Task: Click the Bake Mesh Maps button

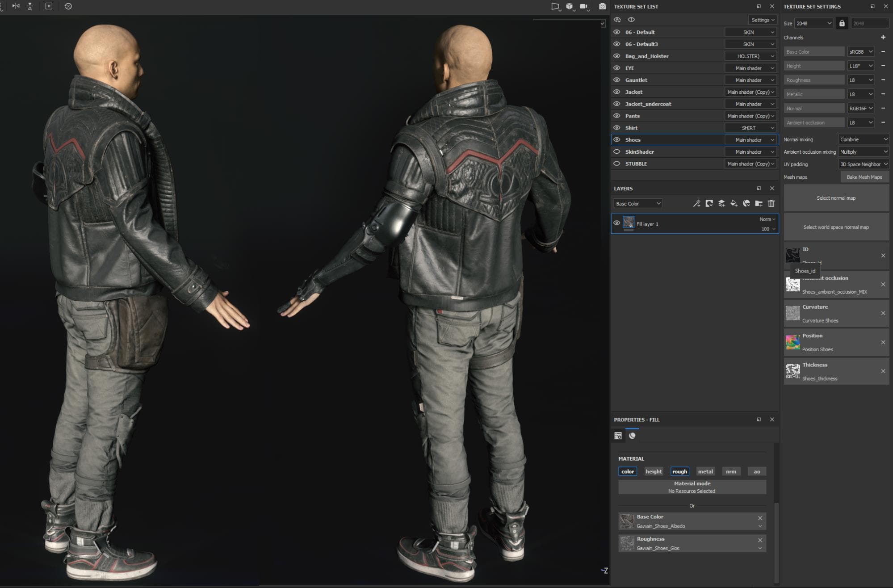Action: pos(864,177)
